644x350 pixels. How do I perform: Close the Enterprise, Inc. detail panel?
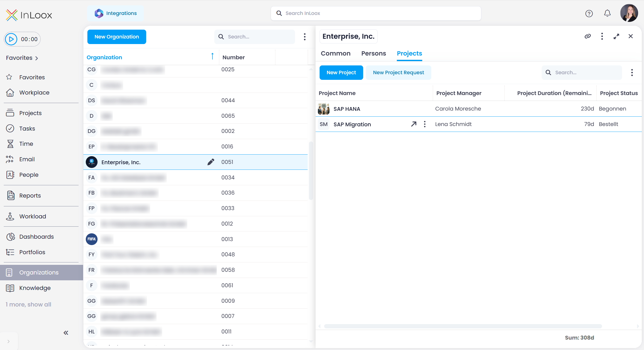click(631, 36)
